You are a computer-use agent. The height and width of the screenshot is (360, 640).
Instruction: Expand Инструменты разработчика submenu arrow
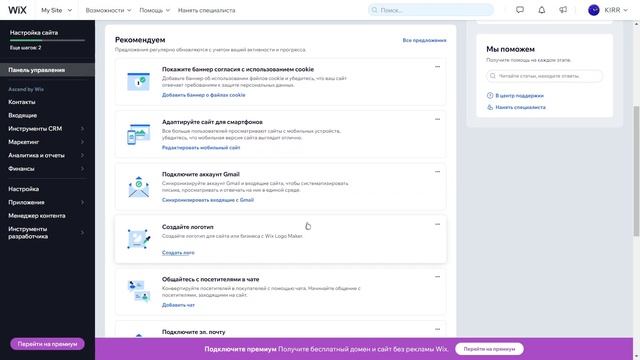[x=82, y=233]
